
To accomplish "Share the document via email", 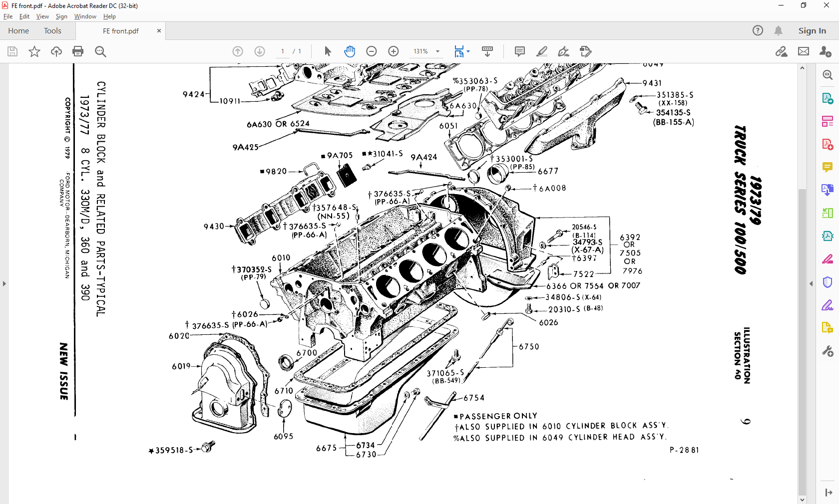I will (803, 51).
